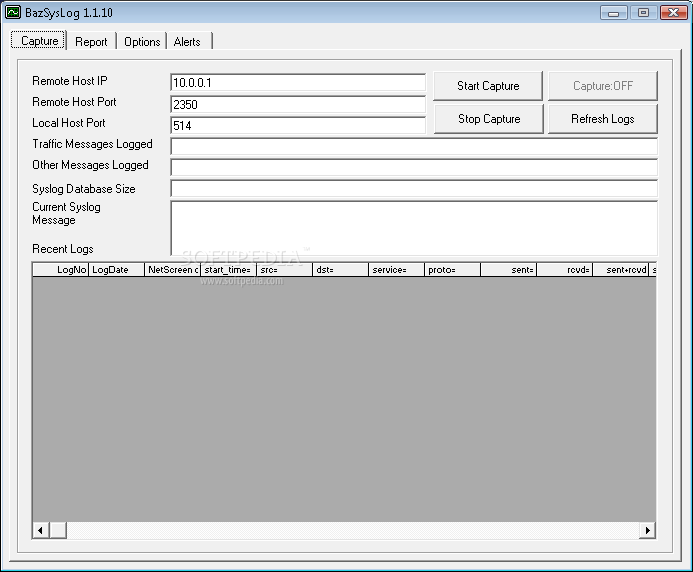Focus the Remote Host Port field
Viewport: 693px width, 572px height.
click(x=298, y=104)
